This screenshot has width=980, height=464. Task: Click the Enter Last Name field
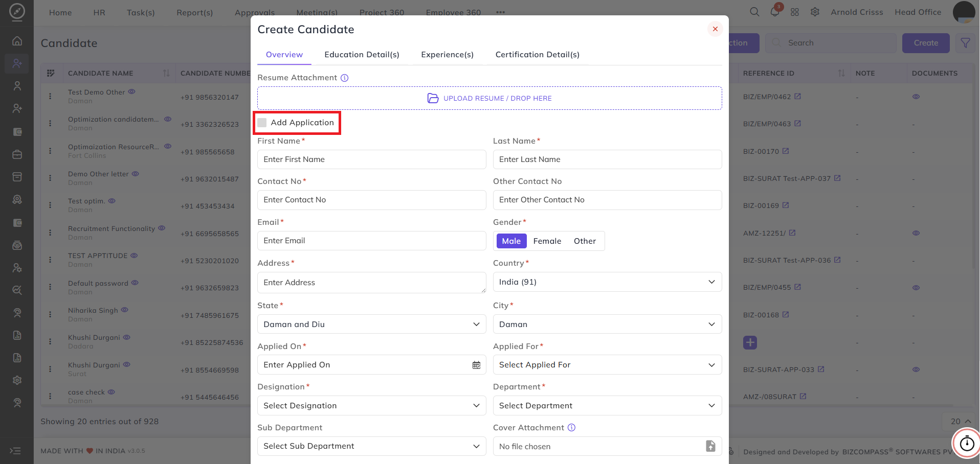[607, 159]
